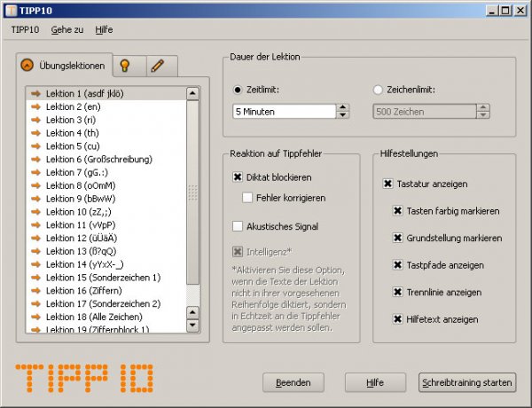Open the pencil icon tab
532x408 pixels.
pyautogui.click(x=157, y=66)
